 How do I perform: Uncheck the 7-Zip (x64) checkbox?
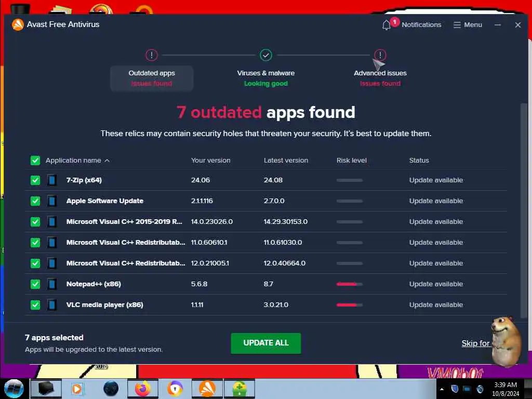point(35,180)
